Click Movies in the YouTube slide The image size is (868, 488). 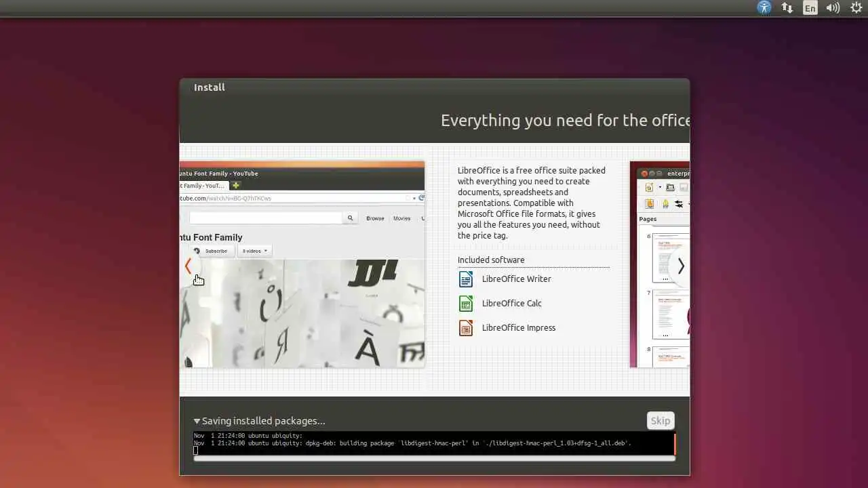(x=402, y=218)
